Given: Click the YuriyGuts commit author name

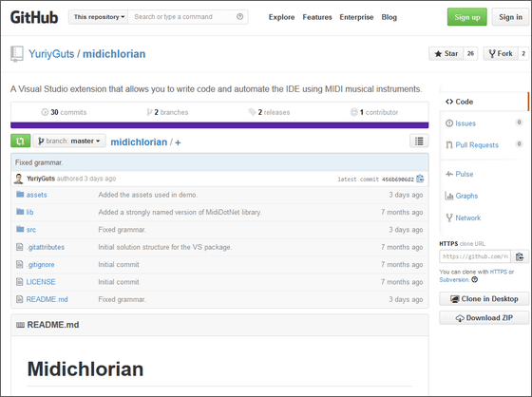Looking at the screenshot, I should click(41, 179).
